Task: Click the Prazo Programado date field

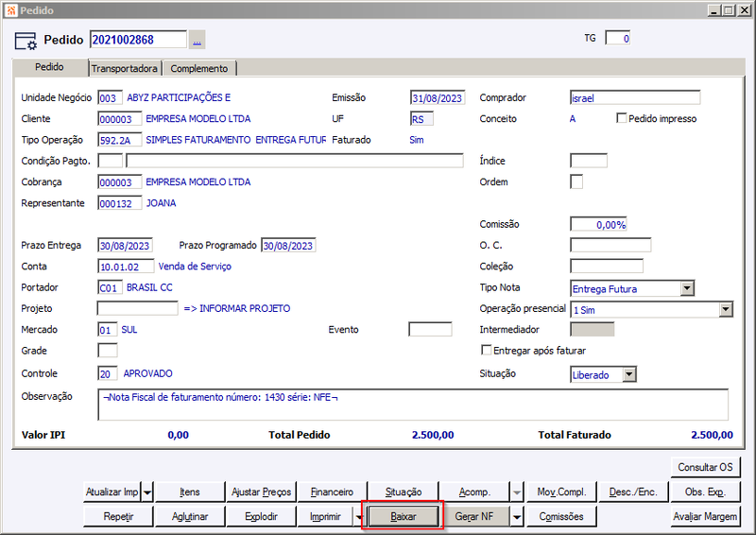Action: pyautogui.click(x=288, y=246)
